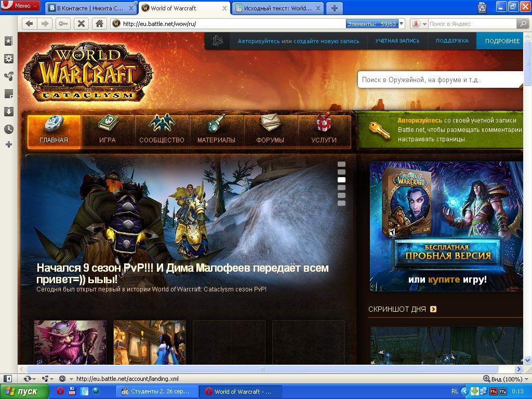Open a new tab with the plus button

tap(334, 8)
